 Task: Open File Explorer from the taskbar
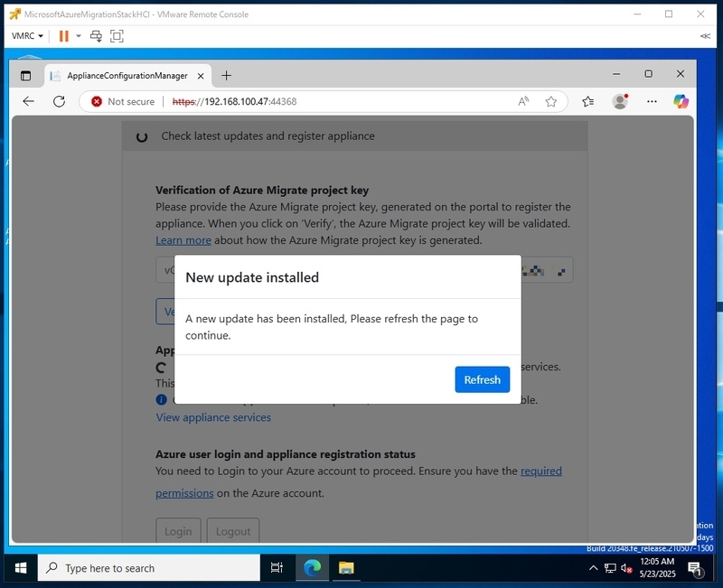coord(346,568)
